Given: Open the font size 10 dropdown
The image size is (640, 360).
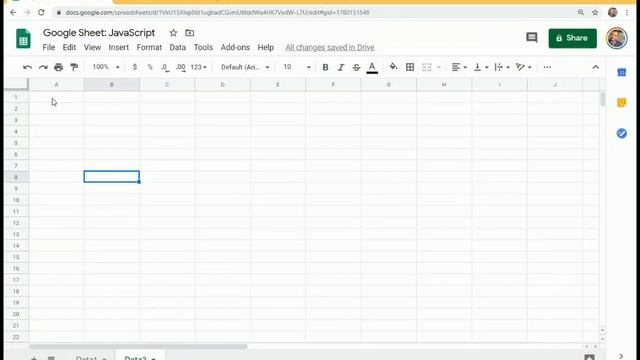Looking at the screenshot, I should click(x=297, y=67).
